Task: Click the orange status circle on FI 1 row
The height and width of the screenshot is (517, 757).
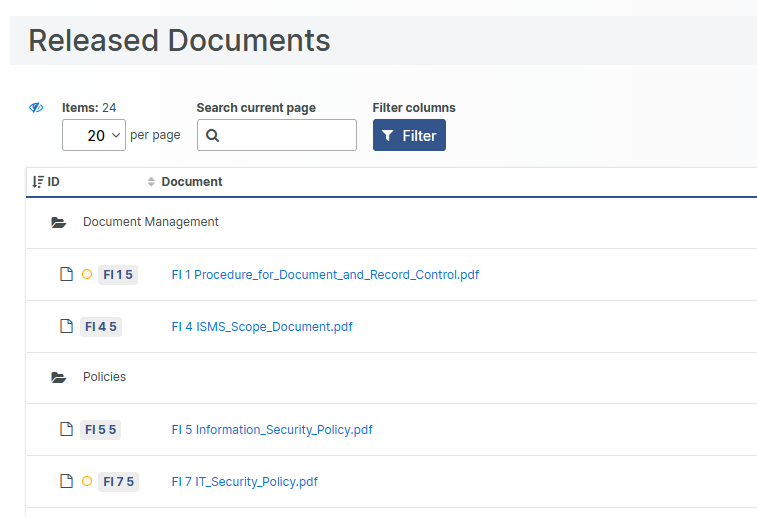Action: coord(87,274)
